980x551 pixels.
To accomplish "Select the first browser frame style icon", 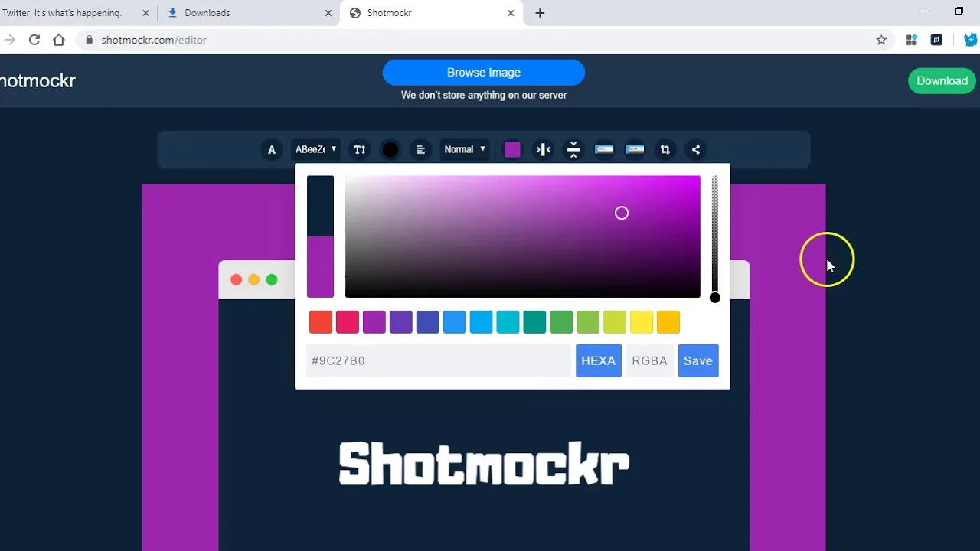I will point(604,150).
